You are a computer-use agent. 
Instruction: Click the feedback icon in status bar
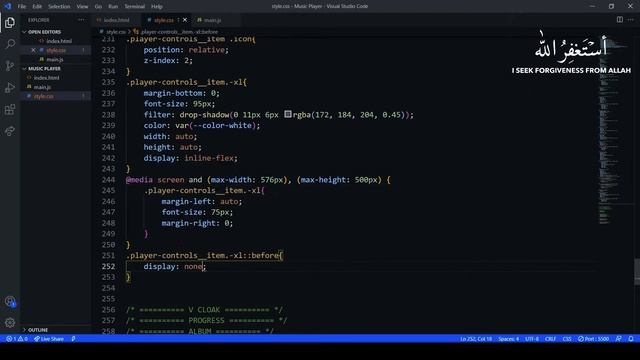(x=619, y=339)
